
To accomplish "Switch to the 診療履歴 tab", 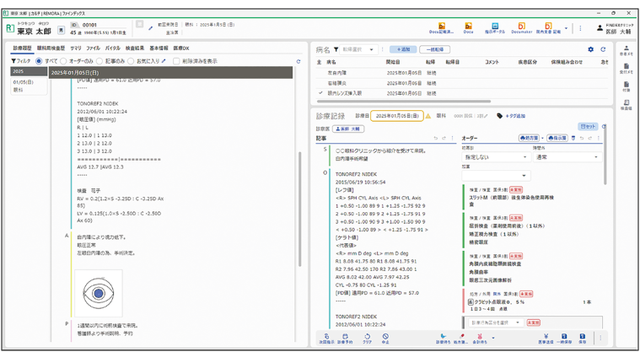I will 22,48.
